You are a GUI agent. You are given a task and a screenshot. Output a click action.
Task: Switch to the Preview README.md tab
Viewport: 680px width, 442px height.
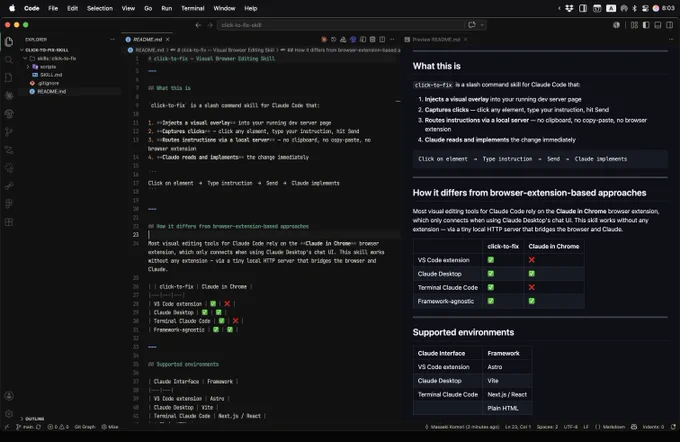point(436,39)
